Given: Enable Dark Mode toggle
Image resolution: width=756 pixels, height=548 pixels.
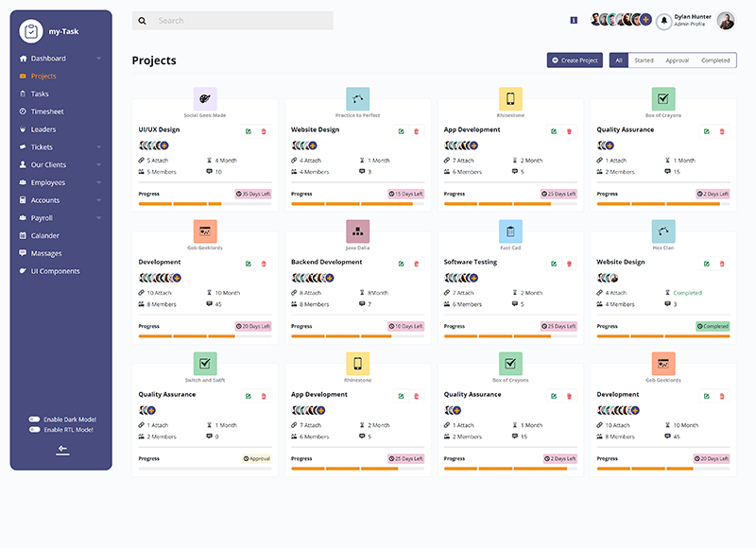Looking at the screenshot, I should tap(34, 419).
